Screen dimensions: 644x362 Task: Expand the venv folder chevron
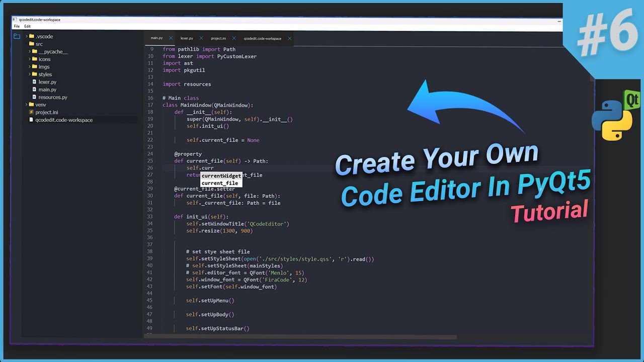click(26, 105)
